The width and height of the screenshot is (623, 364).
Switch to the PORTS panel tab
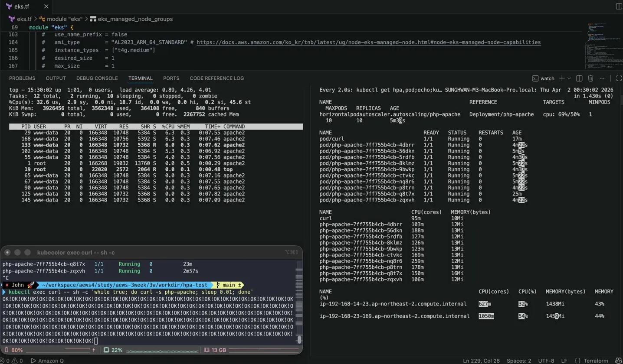[171, 78]
